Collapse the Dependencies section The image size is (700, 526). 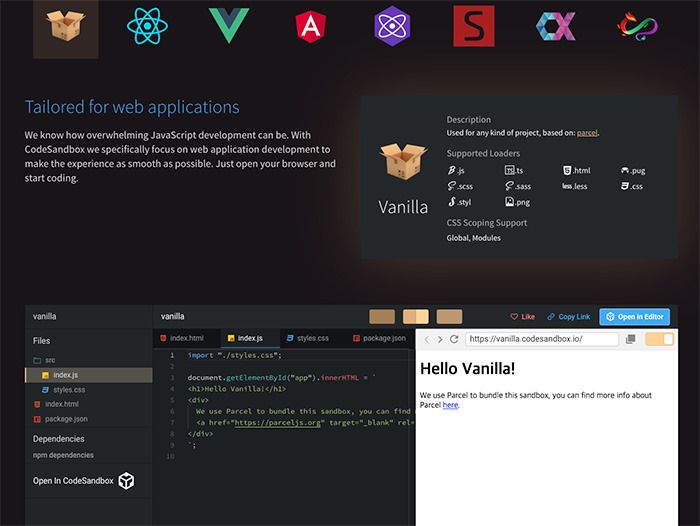[58, 439]
